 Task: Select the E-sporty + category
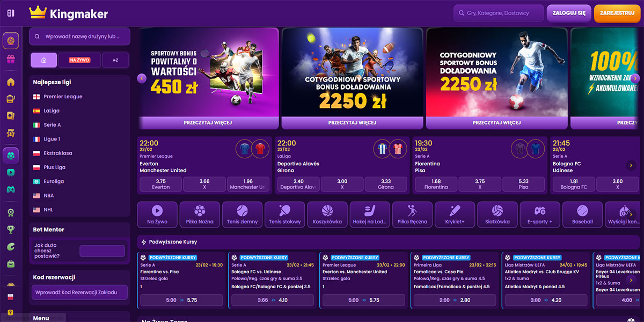pos(540,214)
